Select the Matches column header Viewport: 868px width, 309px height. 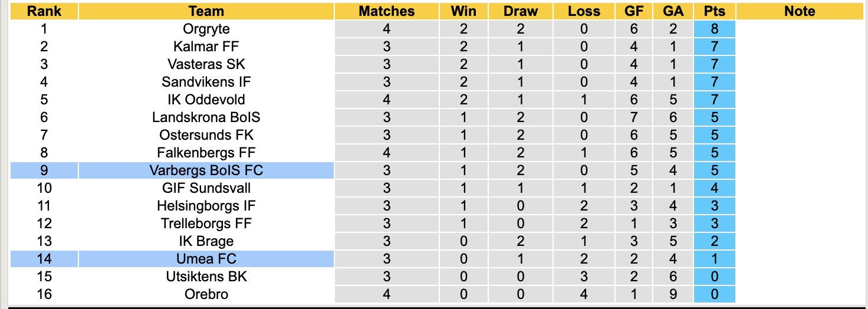coord(387,11)
